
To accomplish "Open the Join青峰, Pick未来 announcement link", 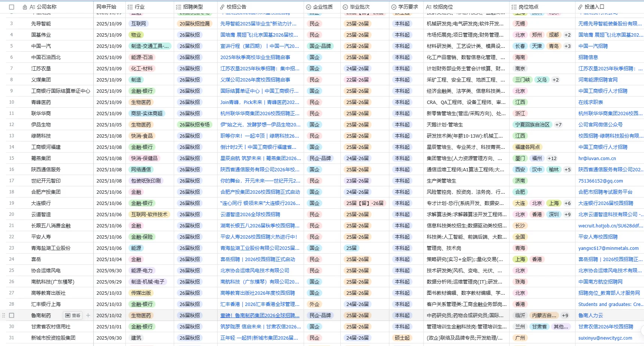I will pyautogui.click(x=260, y=102).
